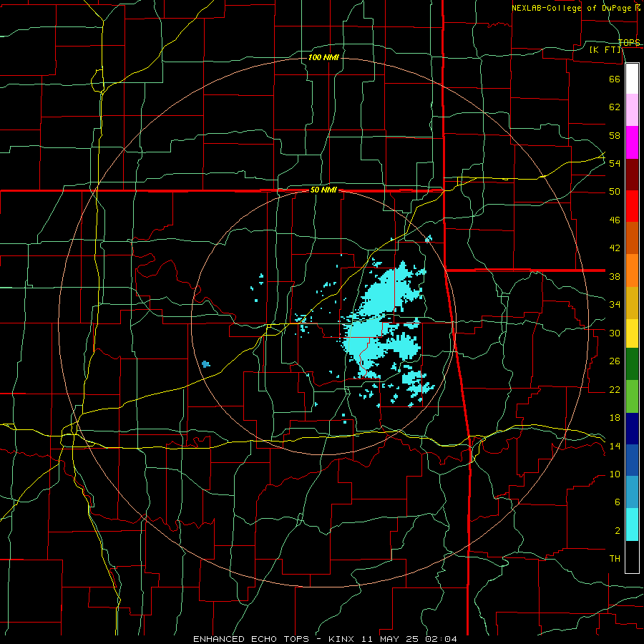Select the light green legend swatch
644x644 pixels.
click(632, 396)
